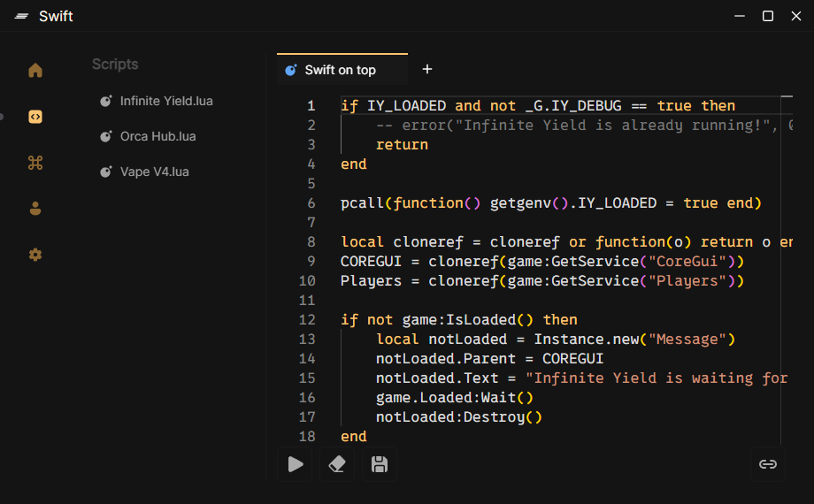Add a new tab with plus
This screenshot has width=814, height=504.
[427, 69]
